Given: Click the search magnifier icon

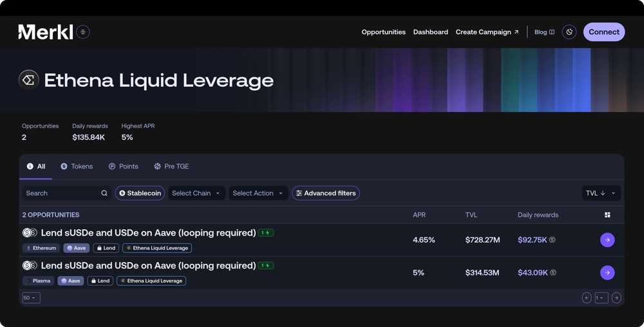Looking at the screenshot, I should coord(104,193).
